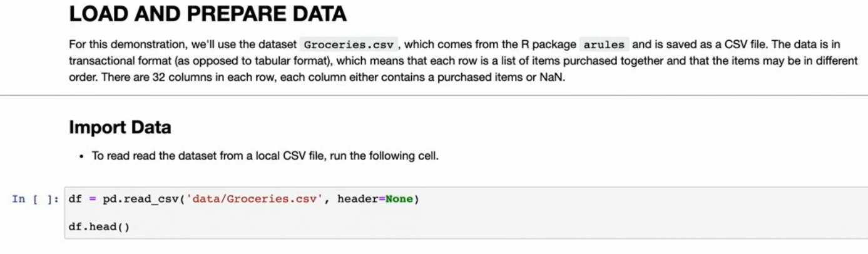Image resolution: width=868 pixels, height=254 pixels.
Task: Click the "Import Data" subheading
Action: 120,128
